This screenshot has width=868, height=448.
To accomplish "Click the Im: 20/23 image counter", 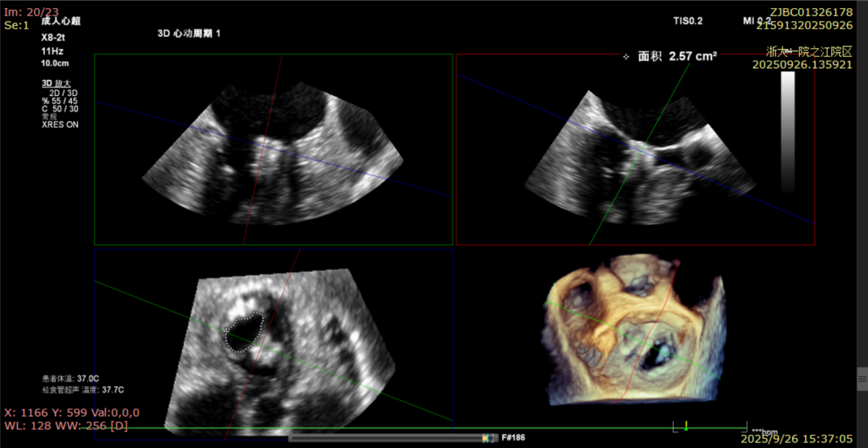I will coord(31,12).
